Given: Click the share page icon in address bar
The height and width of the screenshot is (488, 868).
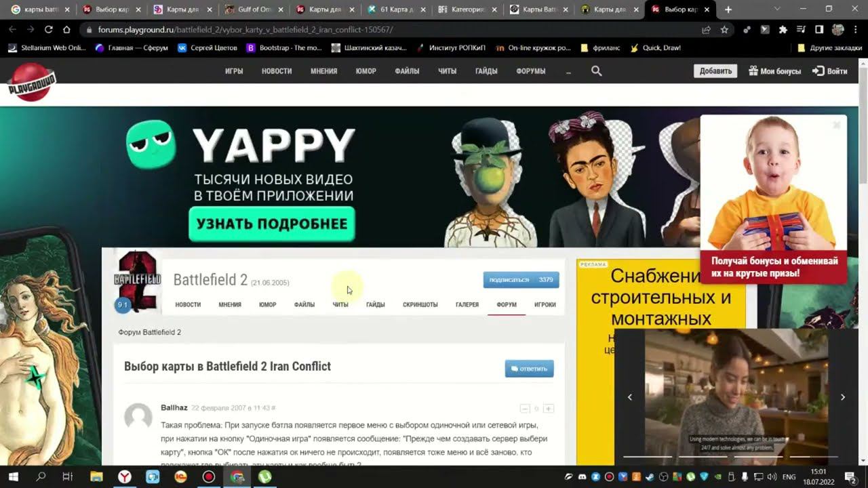Looking at the screenshot, I should (706, 30).
